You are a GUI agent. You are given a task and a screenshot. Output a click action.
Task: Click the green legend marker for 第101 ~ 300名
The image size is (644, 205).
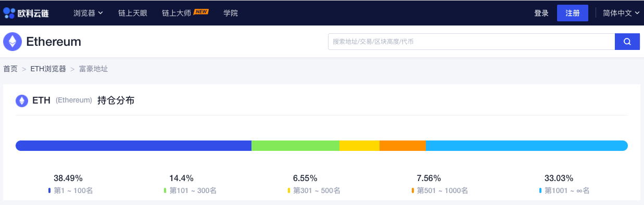165,191
